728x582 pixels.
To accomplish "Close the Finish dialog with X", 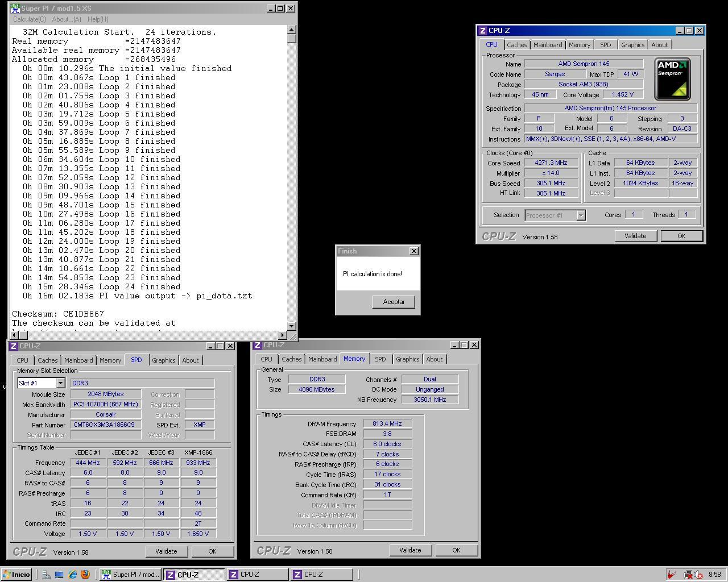I will pyautogui.click(x=414, y=251).
